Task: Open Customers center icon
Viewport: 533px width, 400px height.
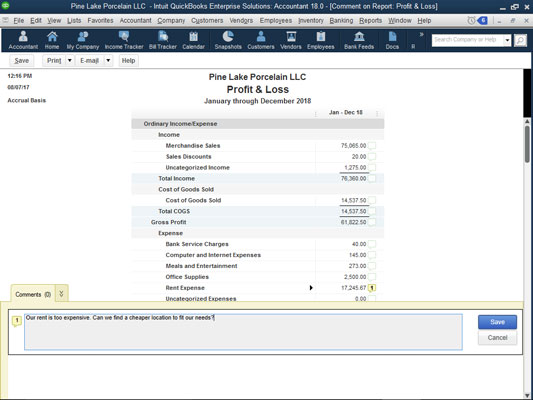Action: pyautogui.click(x=261, y=40)
